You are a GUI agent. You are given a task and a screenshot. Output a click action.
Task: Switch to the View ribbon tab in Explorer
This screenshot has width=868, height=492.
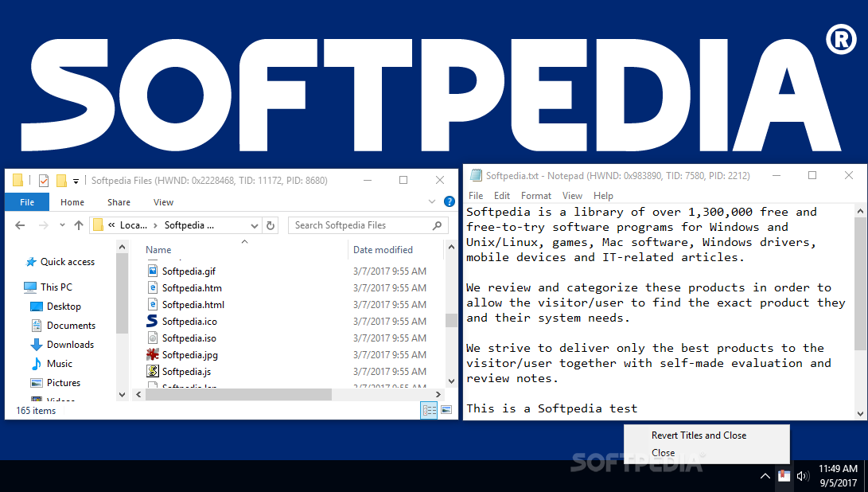click(x=163, y=202)
